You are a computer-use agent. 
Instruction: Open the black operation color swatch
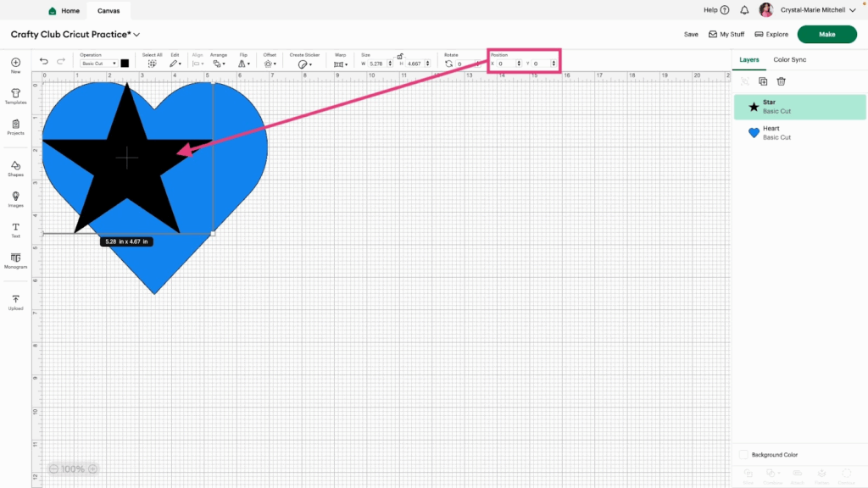click(125, 64)
